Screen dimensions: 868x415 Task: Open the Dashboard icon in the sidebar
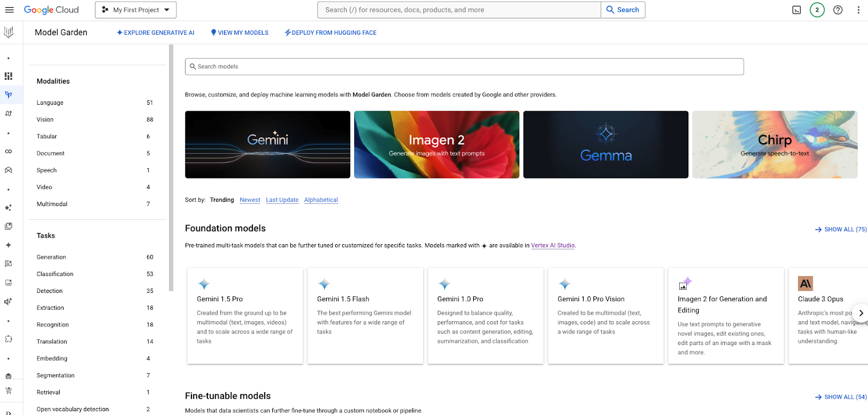[8, 76]
